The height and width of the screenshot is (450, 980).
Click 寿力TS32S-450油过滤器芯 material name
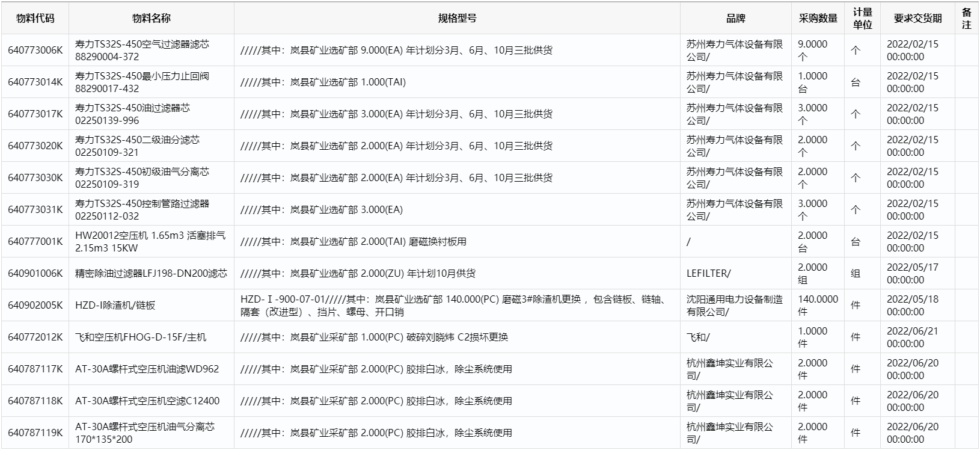click(132, 114)
